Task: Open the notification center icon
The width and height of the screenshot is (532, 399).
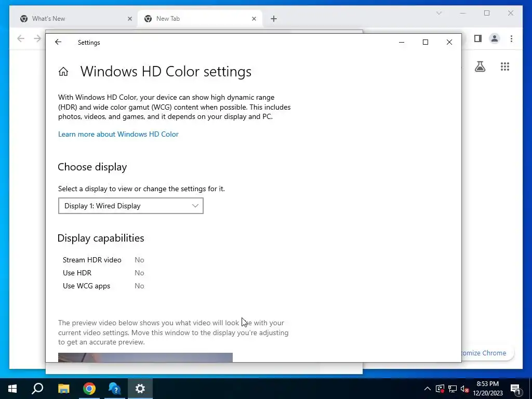Action: point(515,389)
